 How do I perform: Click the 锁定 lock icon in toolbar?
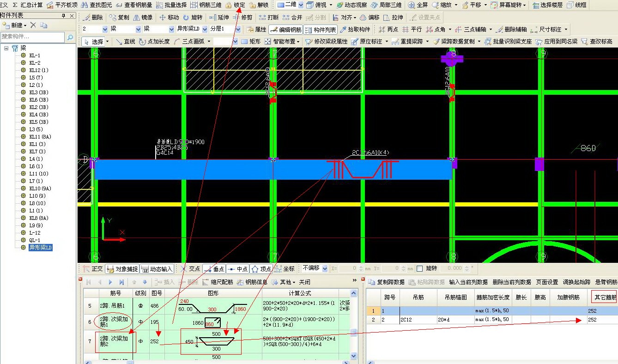coord(228,5)
